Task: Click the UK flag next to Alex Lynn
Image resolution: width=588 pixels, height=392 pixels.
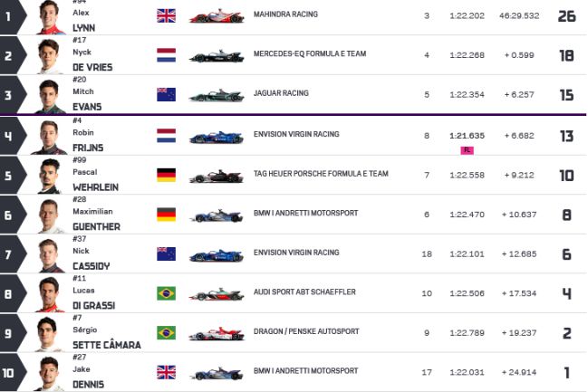Action: [166, 15]
